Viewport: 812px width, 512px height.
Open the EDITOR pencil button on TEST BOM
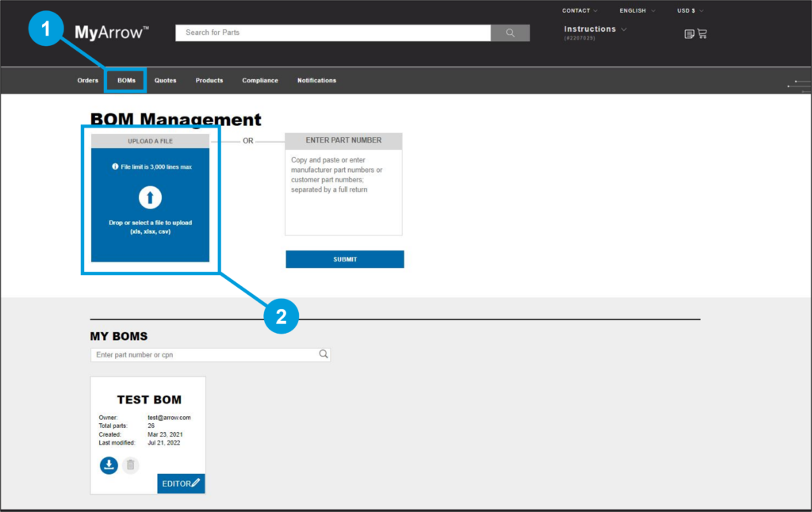point(181,483)
